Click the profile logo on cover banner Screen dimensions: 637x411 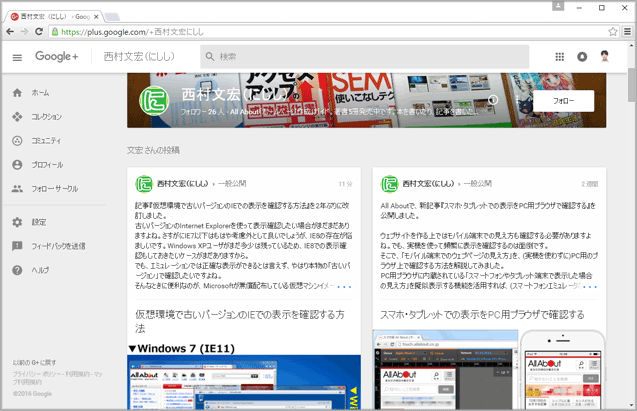click(x=154, y=101)
